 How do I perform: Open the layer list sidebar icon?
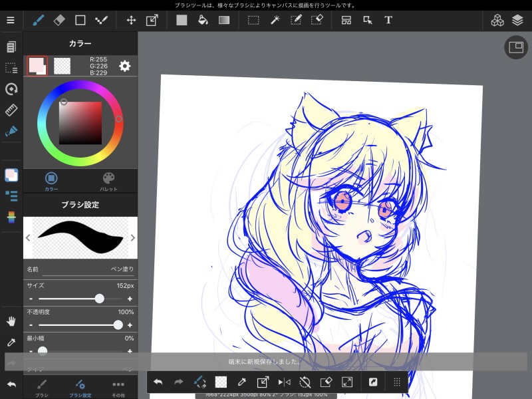tap(11, 196)
